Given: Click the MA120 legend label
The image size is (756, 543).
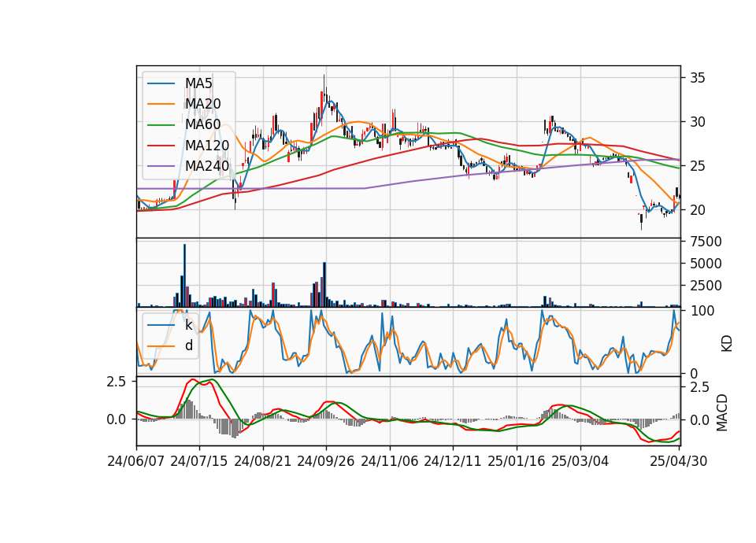Looking at the screenshot, I should tap(207, 145).
